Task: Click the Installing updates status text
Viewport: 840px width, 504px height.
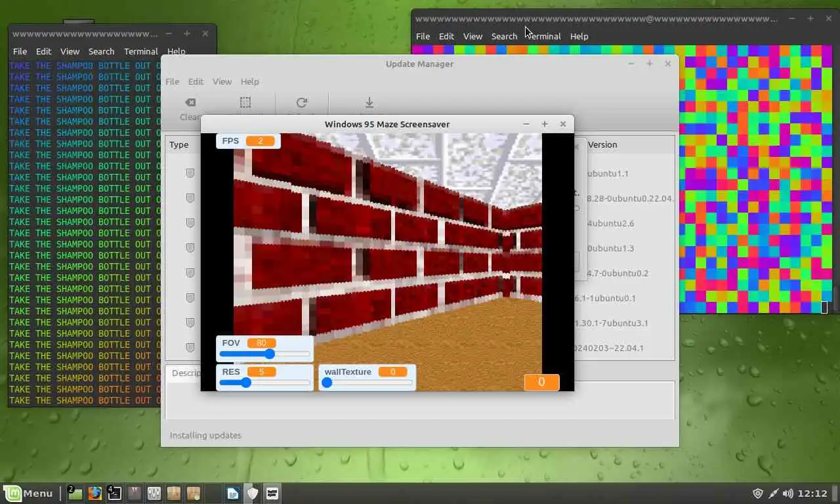Action: [x=205, y=435]
